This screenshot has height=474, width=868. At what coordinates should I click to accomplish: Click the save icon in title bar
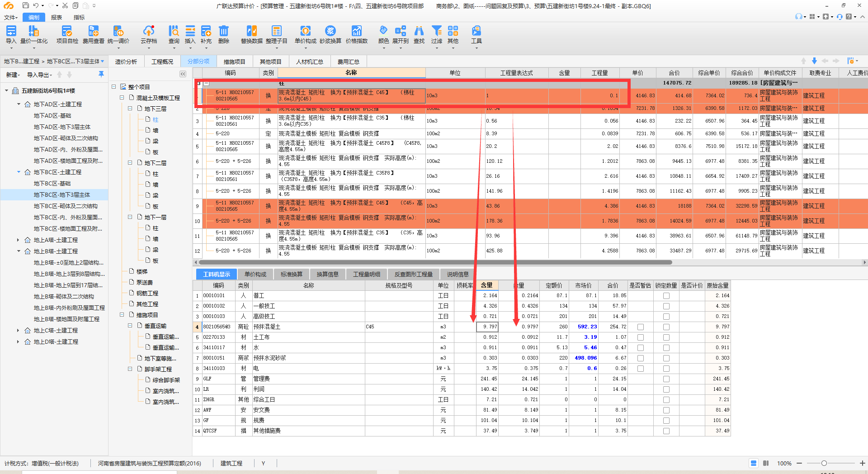pos(25,5)
